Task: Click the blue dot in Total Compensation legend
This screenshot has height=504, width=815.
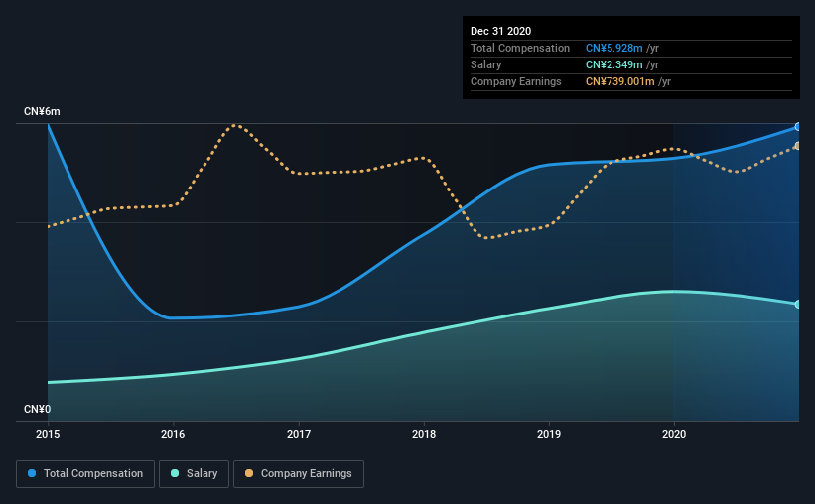Action: pyautogui.click(x=32, y=473)
